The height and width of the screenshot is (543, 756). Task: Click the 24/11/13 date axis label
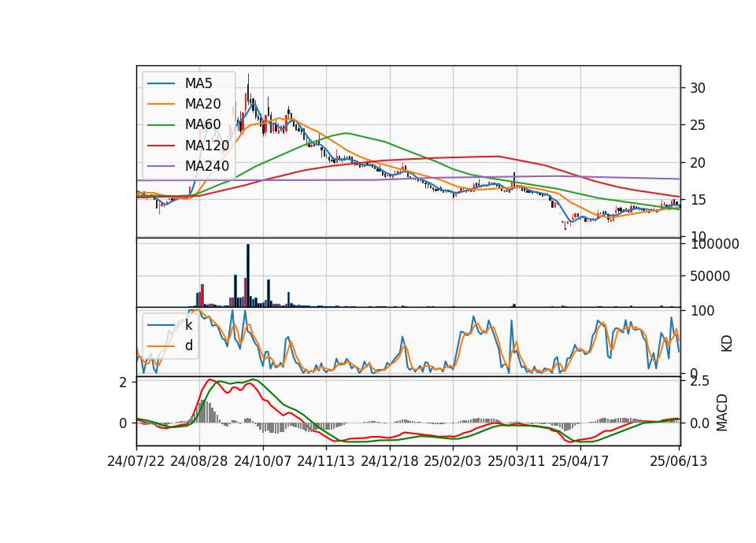(x=326, y=461)
